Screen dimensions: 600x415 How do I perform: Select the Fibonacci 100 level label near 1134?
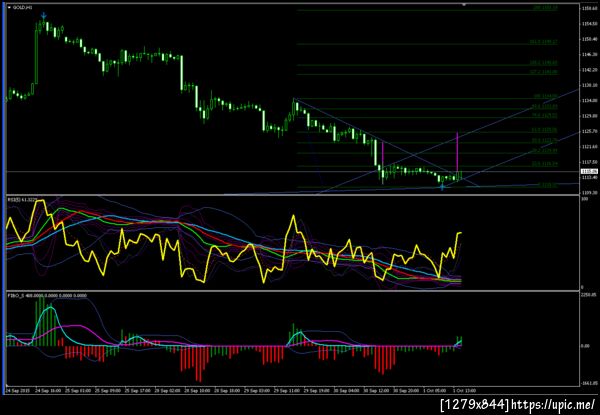(x=546, y=96)
